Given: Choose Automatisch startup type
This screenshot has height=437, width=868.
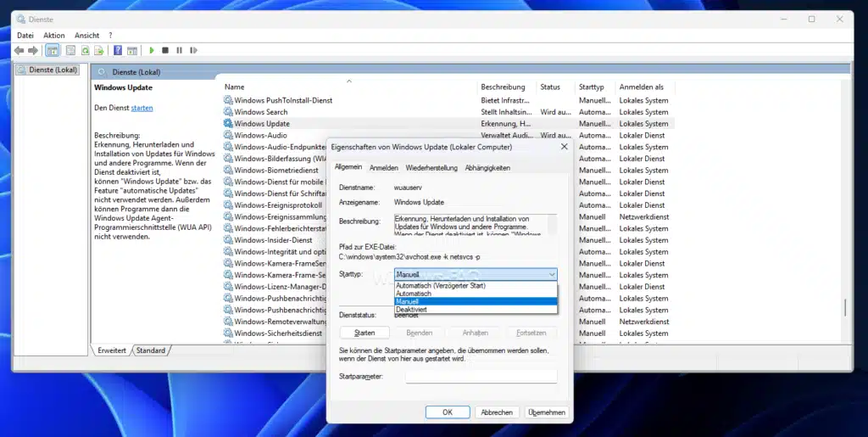Looking at the screenshot, I should (476, 294).
